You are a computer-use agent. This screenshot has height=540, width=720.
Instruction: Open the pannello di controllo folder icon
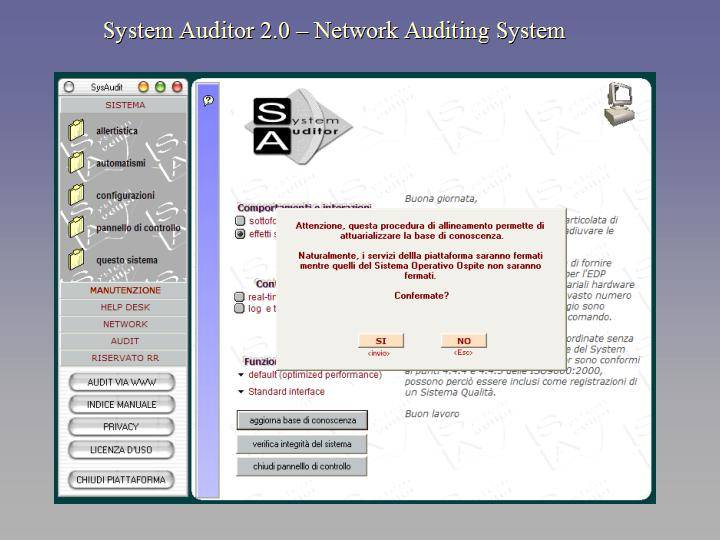(x=76, y=227)
